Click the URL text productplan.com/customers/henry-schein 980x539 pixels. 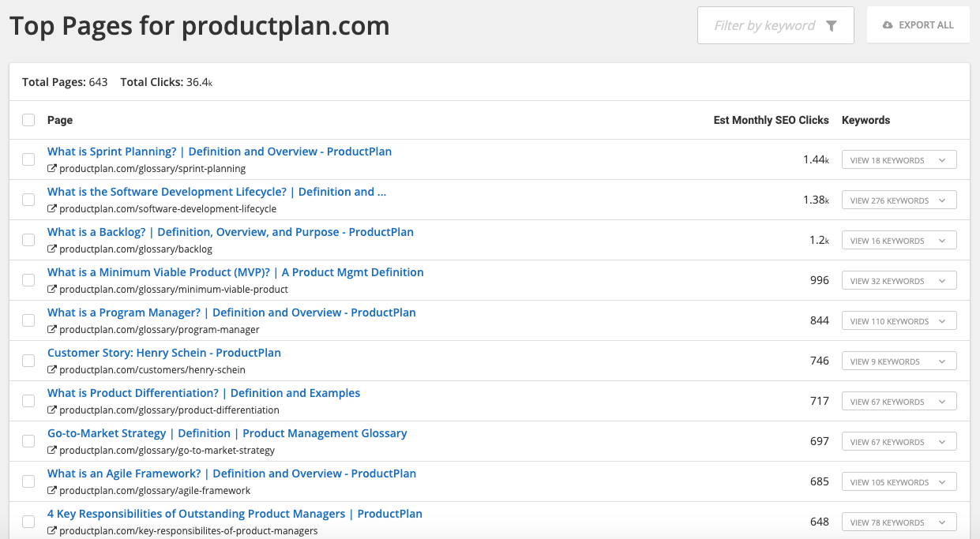point(152,370)
